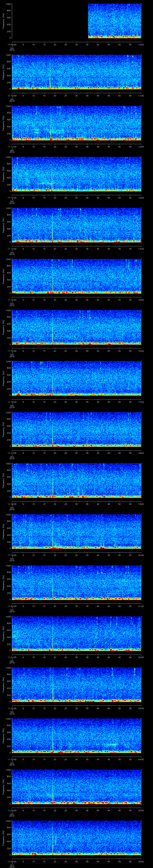Click the spectrogram panel starting at 11:09:00
This screenshot has height=868, width=153.
pyautogui.click(x=114, y=21)
